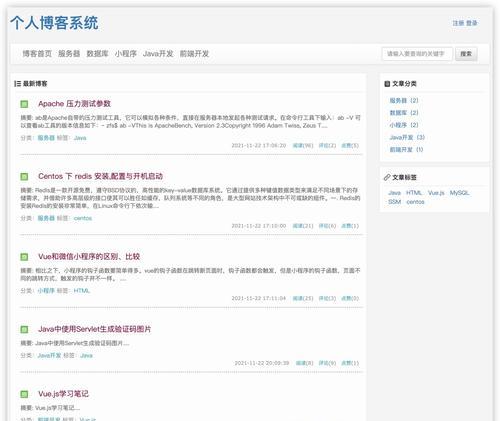
Task: Click the green icon beside Apache 压力测试参数
Action: pyautogui.click(x=24, y=104)
